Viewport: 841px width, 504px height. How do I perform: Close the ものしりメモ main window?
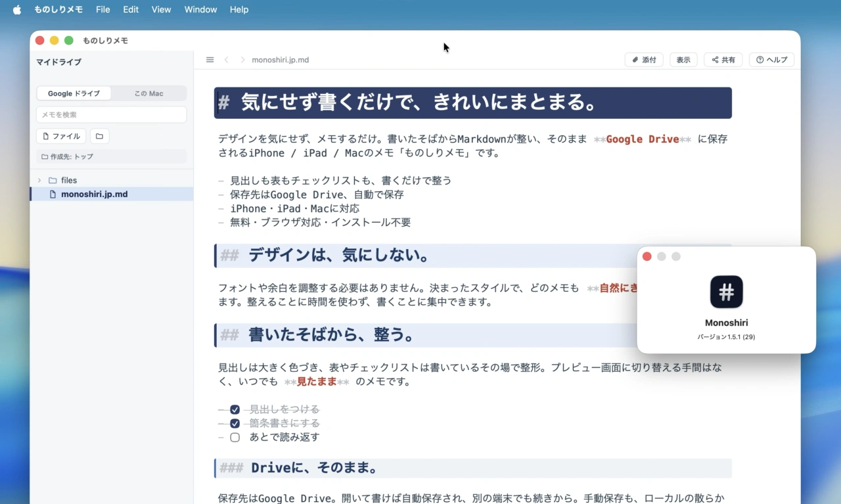tap(39, 41)
